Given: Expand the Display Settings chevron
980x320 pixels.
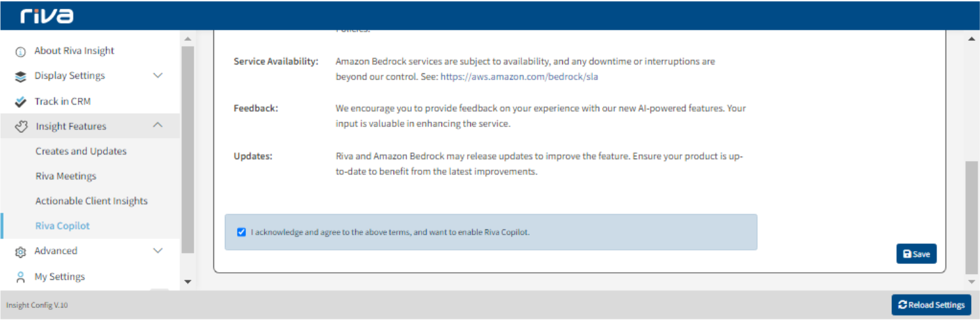Looking at the screenshot, I should coord(158,76).
